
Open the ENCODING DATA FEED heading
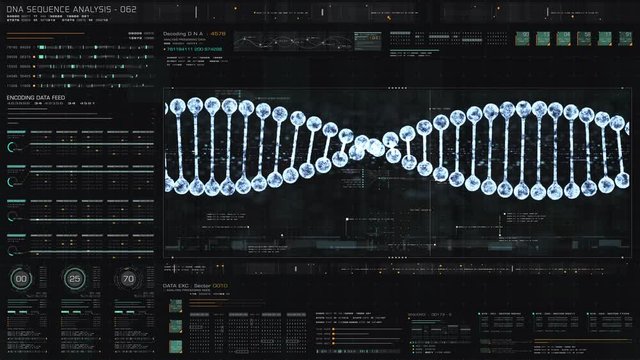point(36,98)
